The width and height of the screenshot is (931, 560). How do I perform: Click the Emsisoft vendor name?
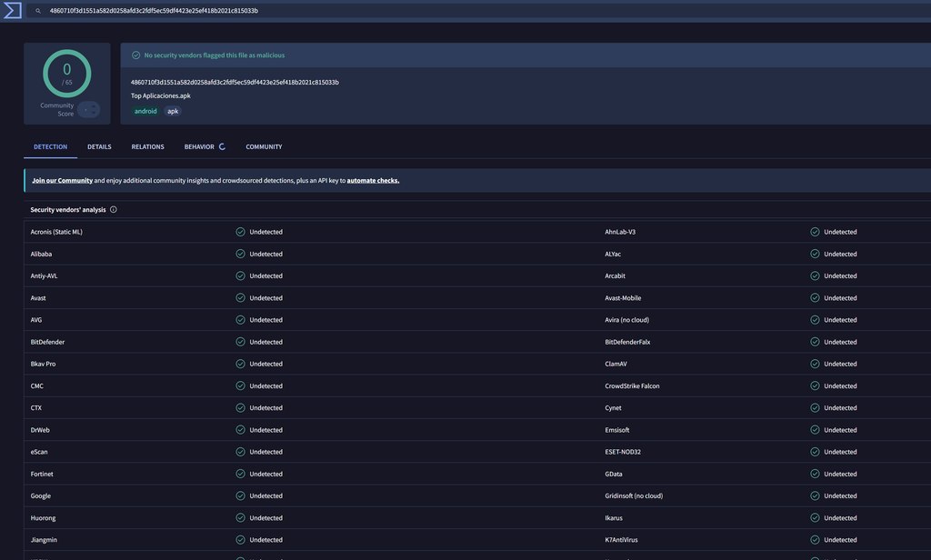(x=617, y=430)
